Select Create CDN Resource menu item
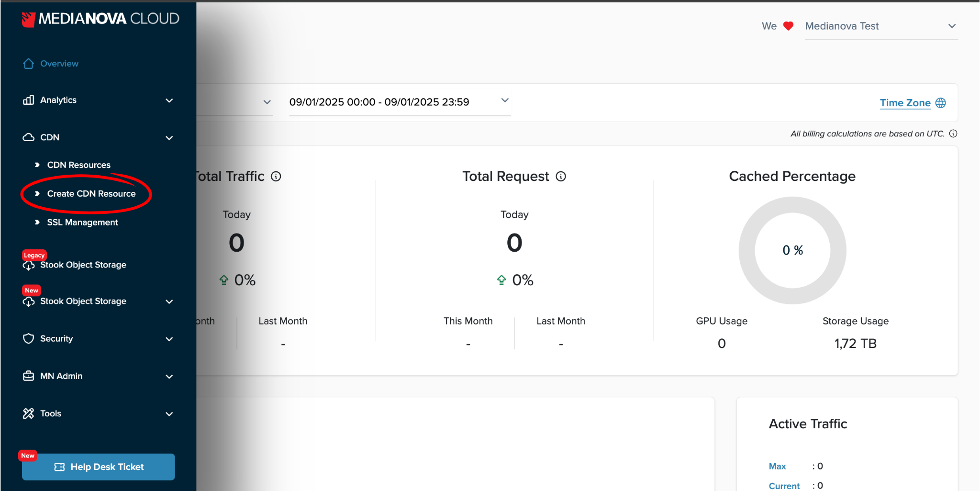 point(91,194)
